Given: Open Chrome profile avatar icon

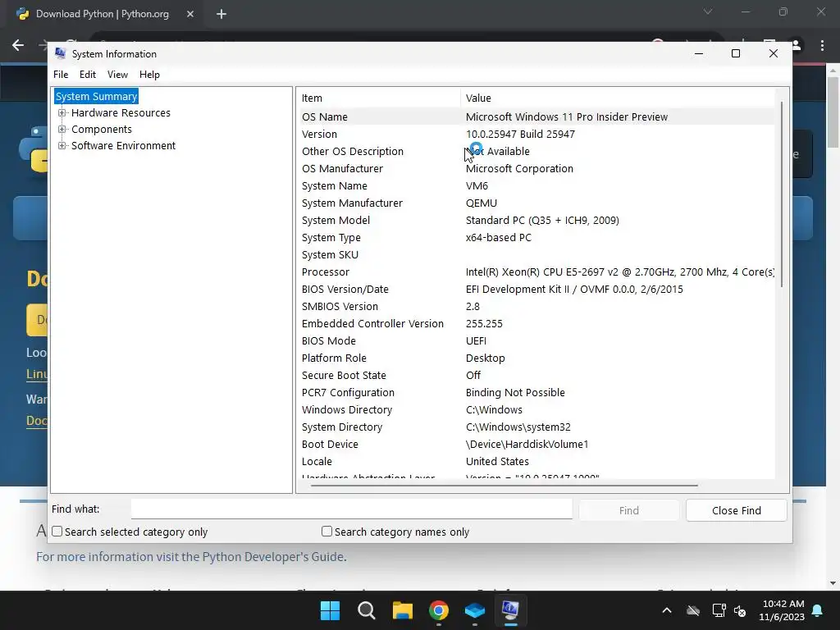Looking at the screenshot, I should [796, 46].
